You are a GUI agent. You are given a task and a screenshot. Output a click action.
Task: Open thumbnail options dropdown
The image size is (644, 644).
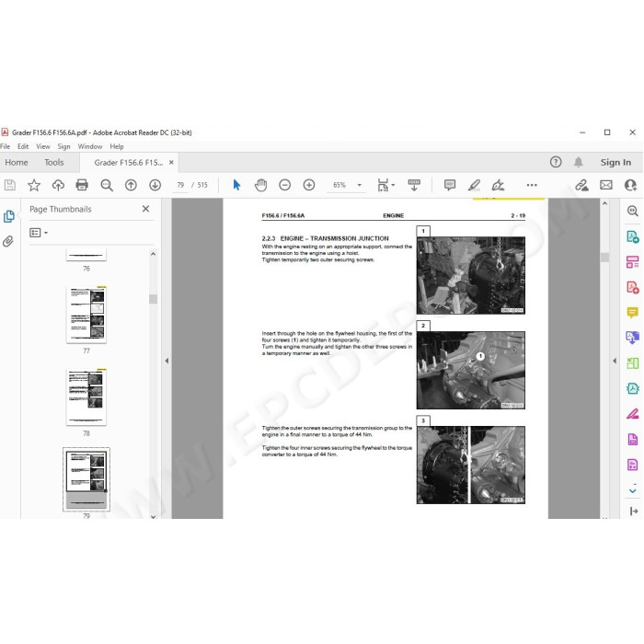(39, 233)
